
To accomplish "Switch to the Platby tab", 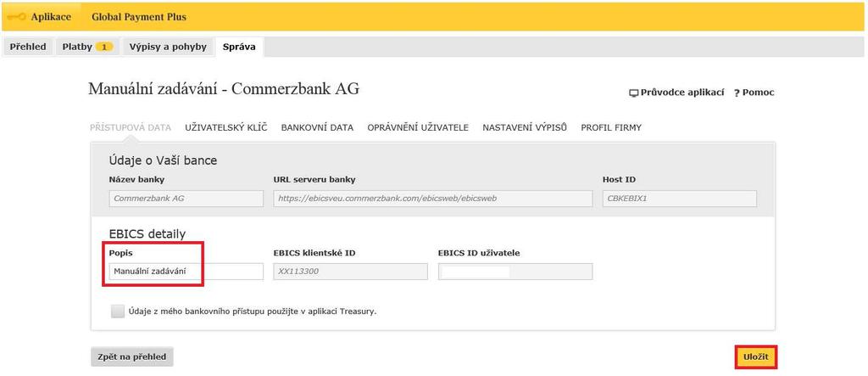I will coord(87,48).
